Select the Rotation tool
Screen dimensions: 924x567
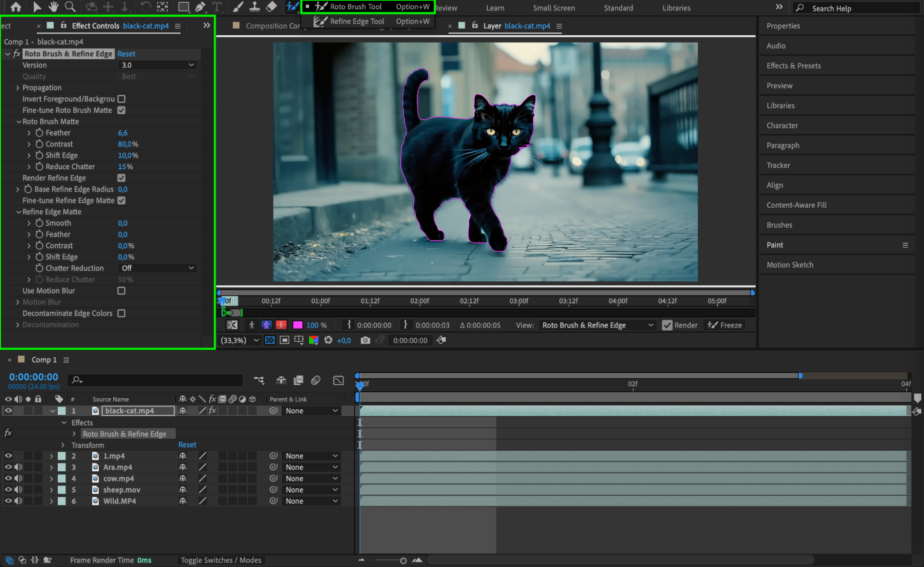[x=145, y=7]
